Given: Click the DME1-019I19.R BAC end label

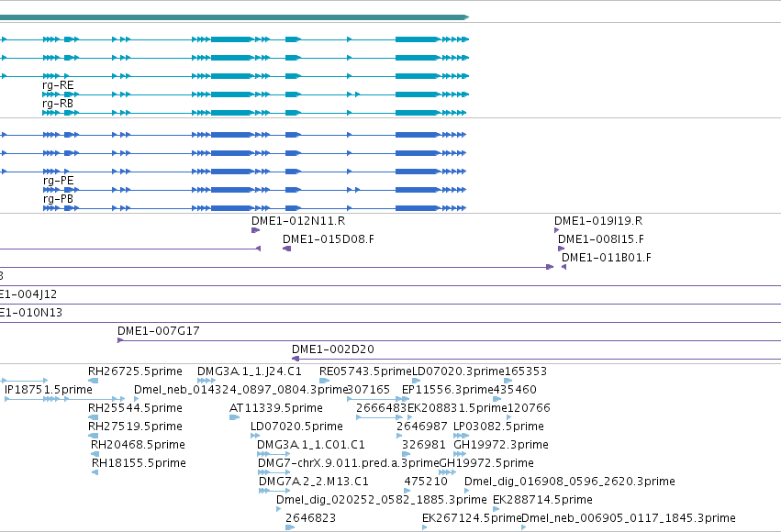Looking at the screenshot, I should tap(598, 221).
